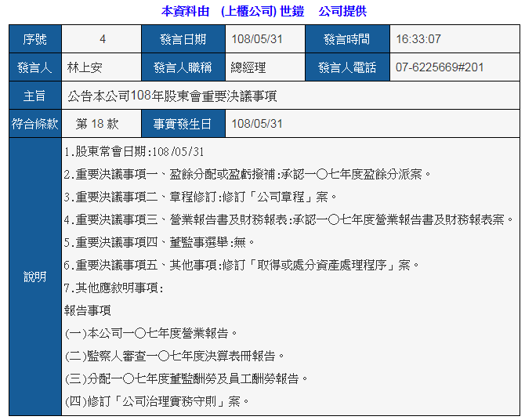Click the 序號 label cell
The width and height of the screenshot is (525, 420).
pos(35,39)
